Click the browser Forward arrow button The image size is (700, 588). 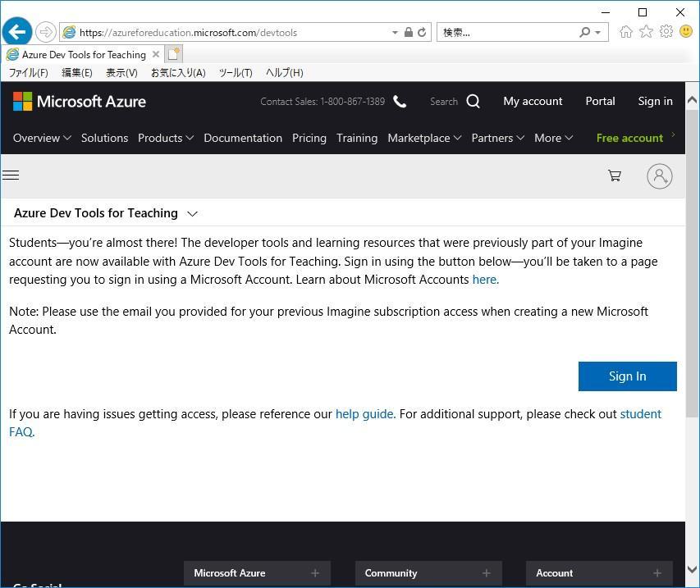click(45, 32)
